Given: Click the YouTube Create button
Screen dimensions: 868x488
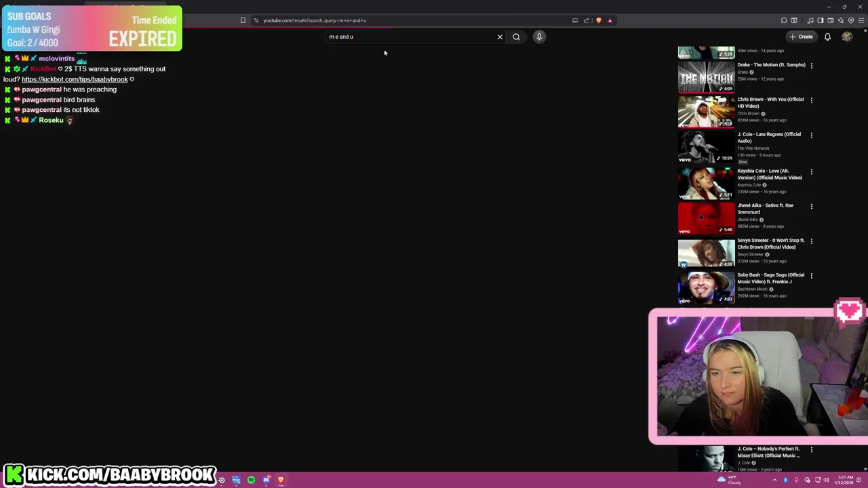Looking at the screenshot, I should coord(801,37).
